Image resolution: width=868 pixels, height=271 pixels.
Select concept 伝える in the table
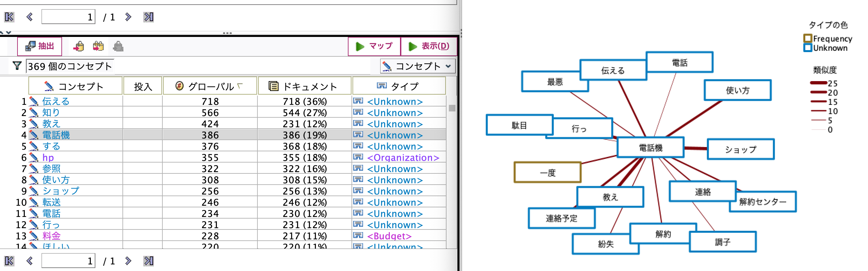(x=56, y=101)
